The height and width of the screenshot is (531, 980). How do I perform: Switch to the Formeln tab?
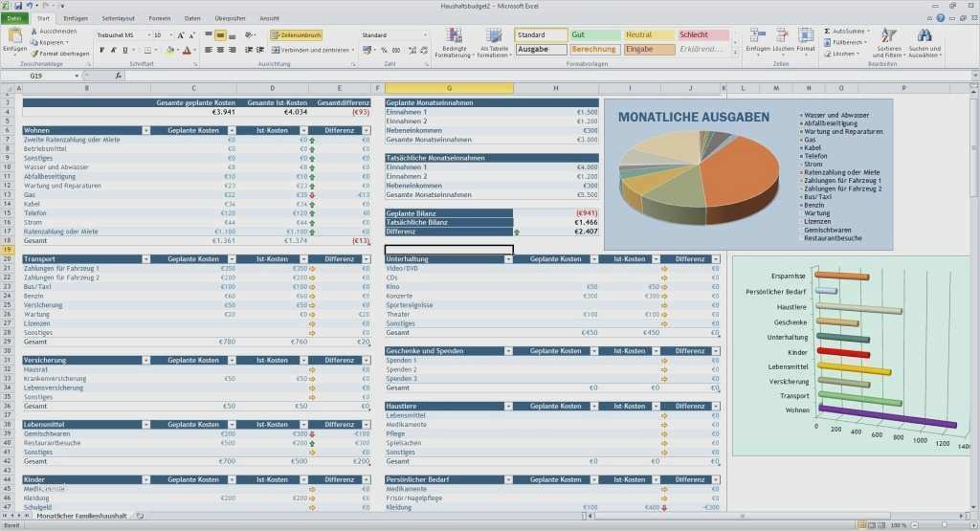pos(160,19)
